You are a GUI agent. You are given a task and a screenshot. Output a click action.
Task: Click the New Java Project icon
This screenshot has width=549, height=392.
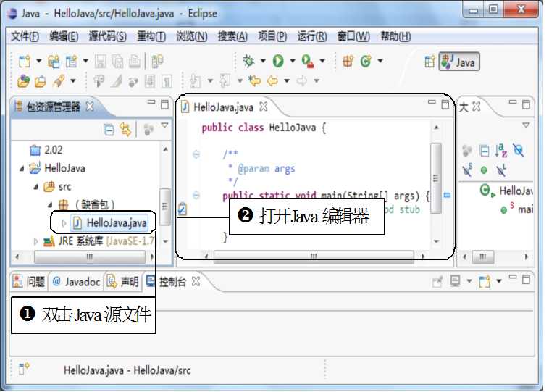click(x=54, y=62)
